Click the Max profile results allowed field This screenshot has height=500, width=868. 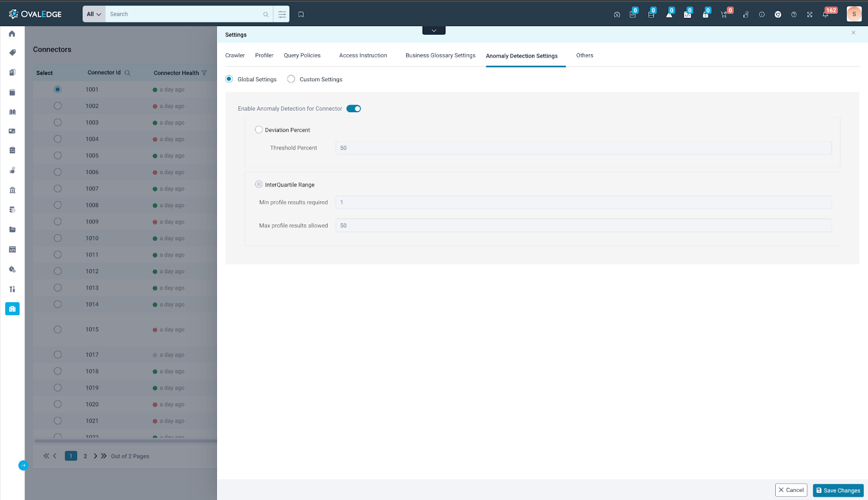(584, 226)
